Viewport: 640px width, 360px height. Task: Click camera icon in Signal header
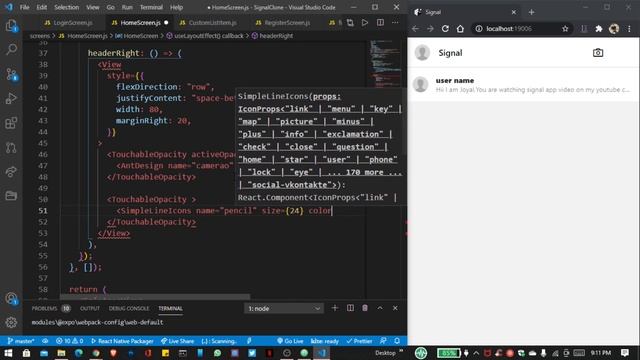click(x=598, y=53)
